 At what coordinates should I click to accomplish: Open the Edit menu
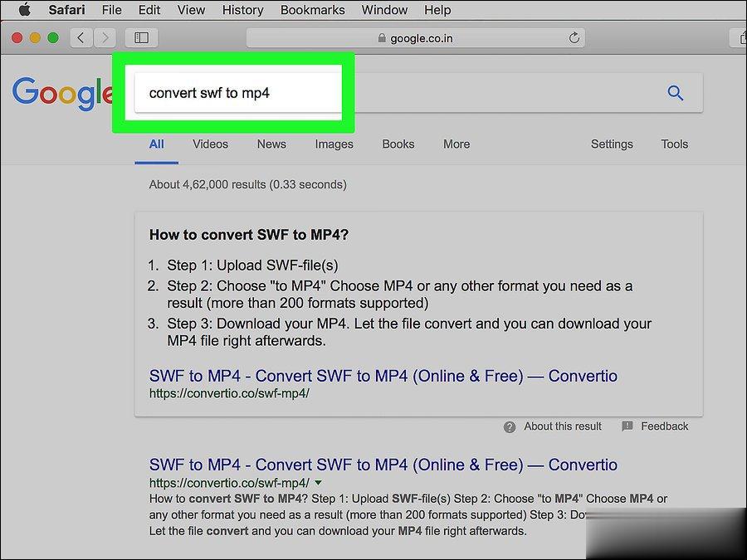click(149, 10)
